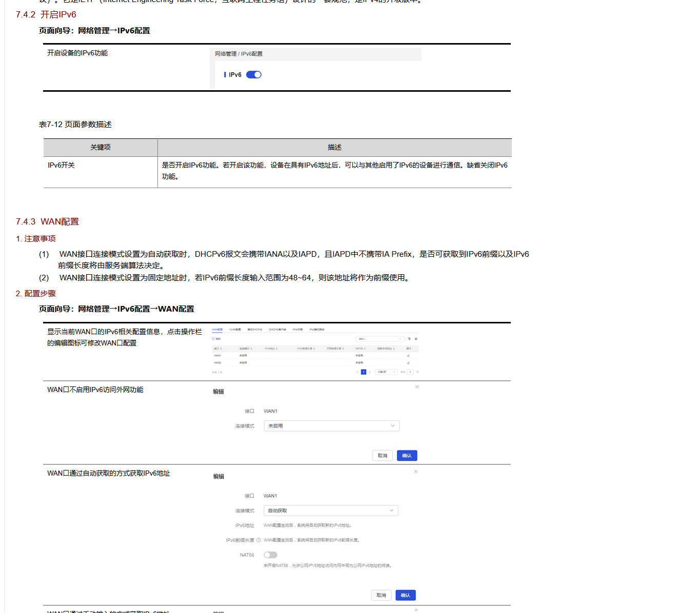This screenshot has height=613, width=700.
Task: Click the 开启设备的IPv6功能 description text
Action: (77, 53)
